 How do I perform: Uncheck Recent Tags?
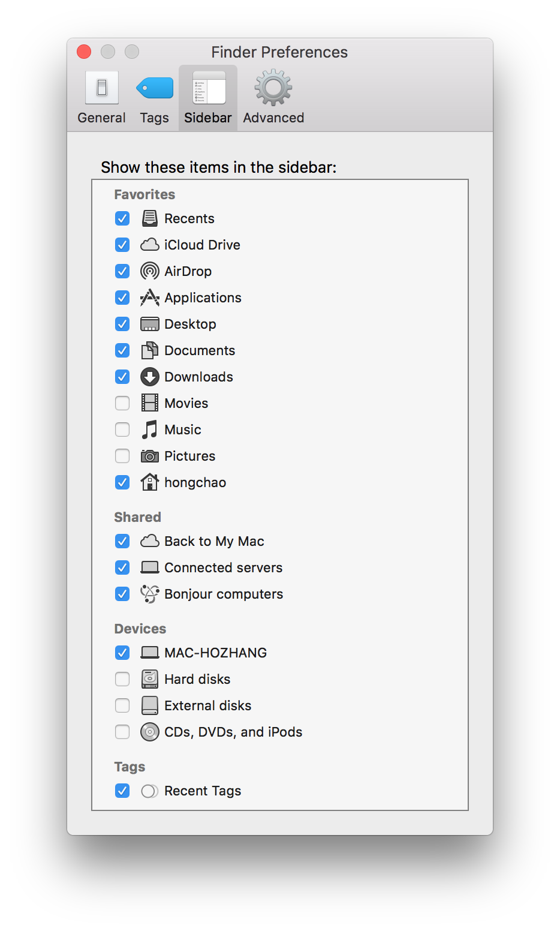[x=122, y=791]
